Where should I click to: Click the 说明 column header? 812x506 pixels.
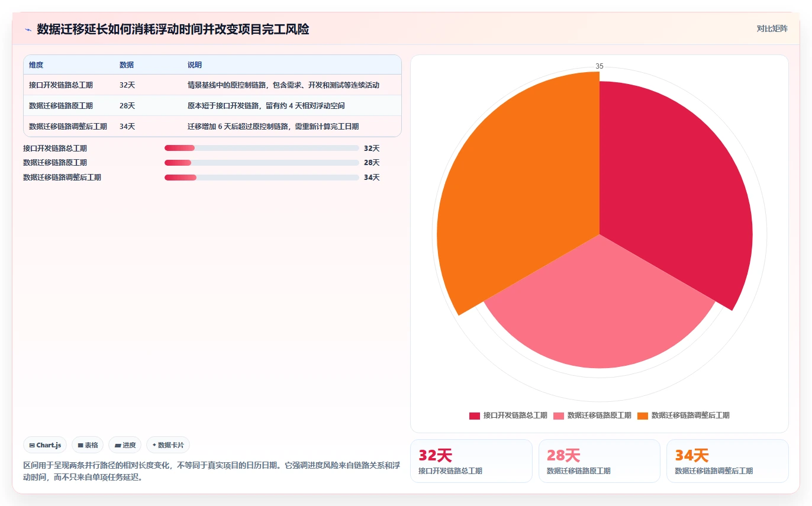point(195,65)
